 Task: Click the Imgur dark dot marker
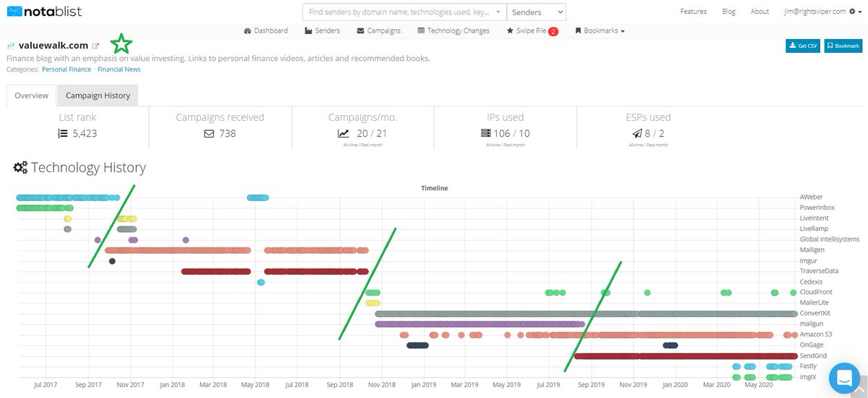pyautogui.click(x=112, y=261)
